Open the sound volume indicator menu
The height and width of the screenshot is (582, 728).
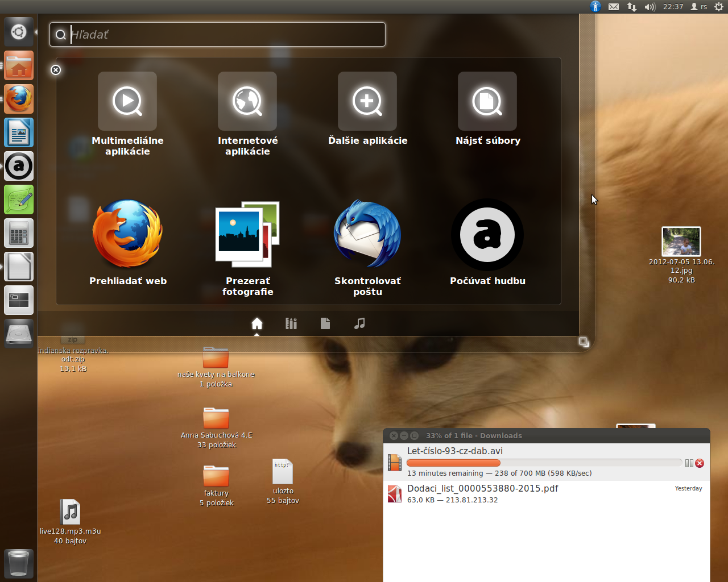tap(650, 7)
